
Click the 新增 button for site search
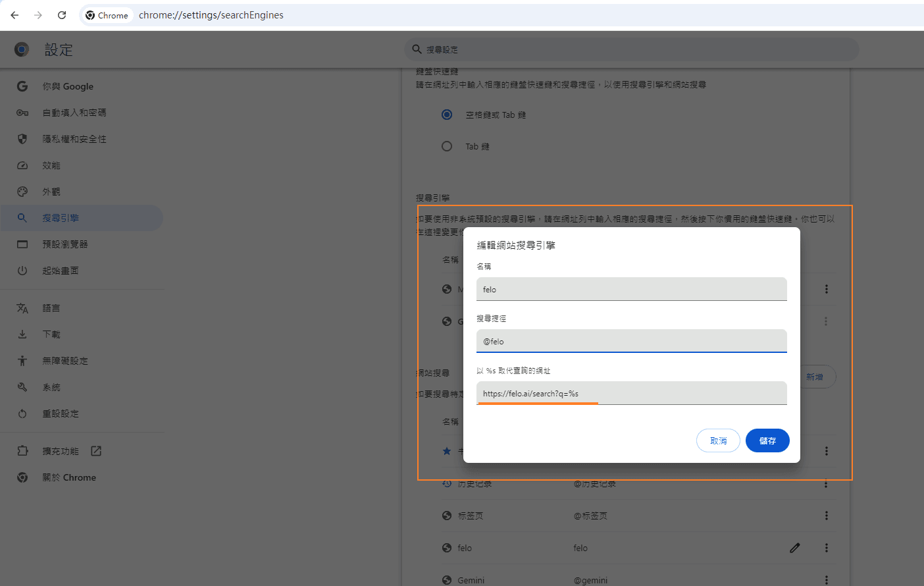(819, 377)
